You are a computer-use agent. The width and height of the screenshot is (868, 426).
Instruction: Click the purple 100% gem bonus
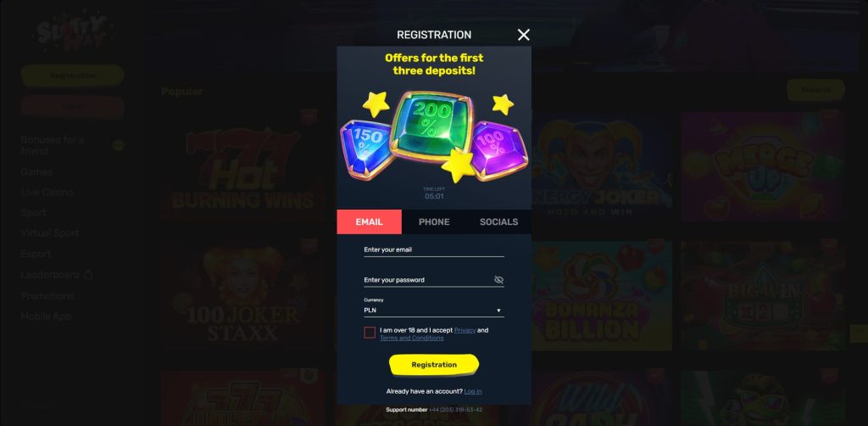pos(498,149)
